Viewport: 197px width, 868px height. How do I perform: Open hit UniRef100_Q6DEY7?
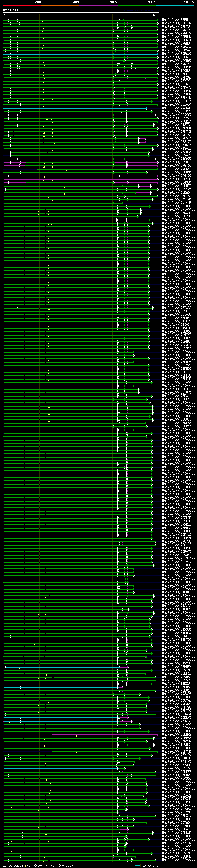point(177,399)
